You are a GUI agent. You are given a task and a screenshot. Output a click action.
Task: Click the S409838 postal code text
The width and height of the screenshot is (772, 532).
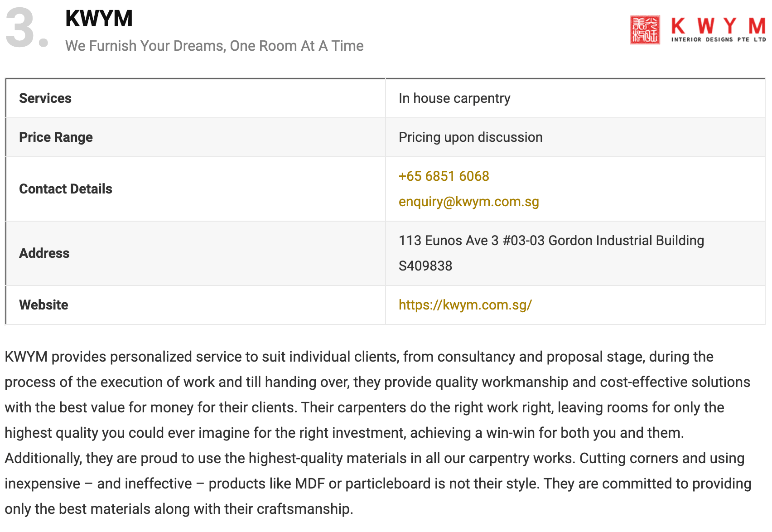click(425, 266)
